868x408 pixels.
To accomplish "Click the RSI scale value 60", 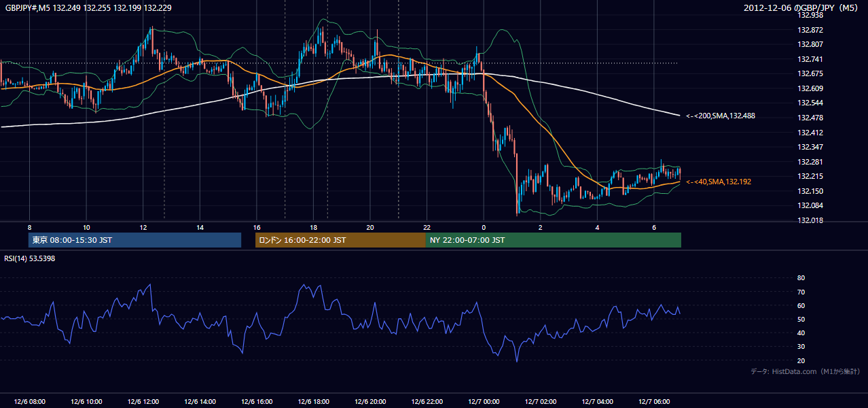I will (x=801, y=305).
